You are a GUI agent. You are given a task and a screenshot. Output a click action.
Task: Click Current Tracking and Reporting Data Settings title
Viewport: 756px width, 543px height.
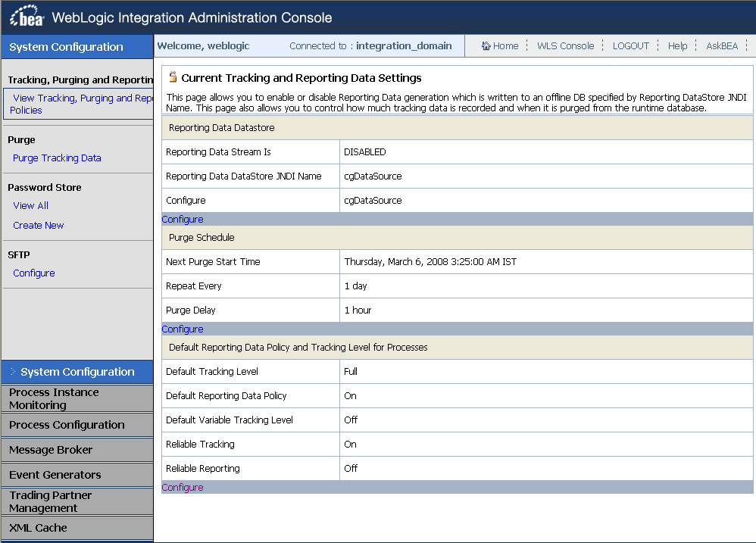pos(301,77)
